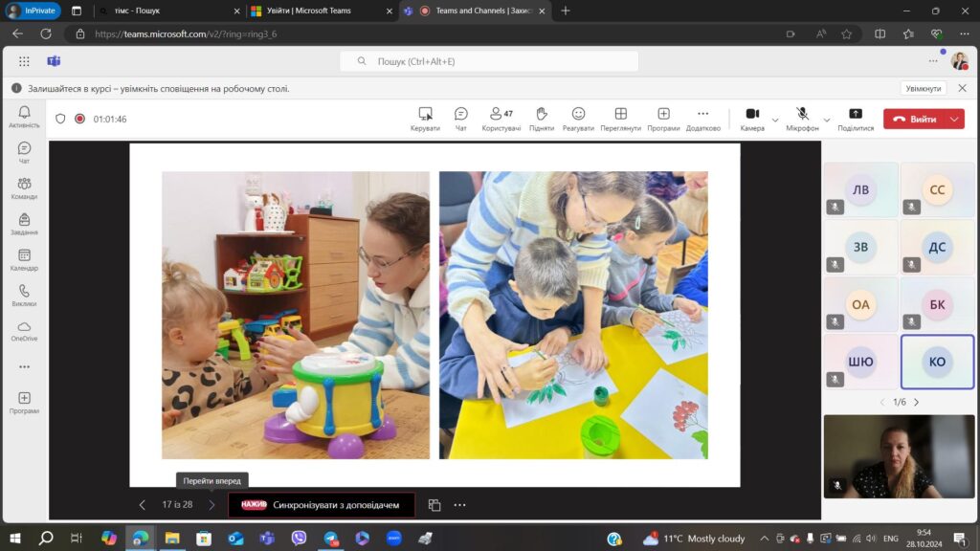Raise hand with the Підняти button
The image size is (980, 551).
pos(542,119)
